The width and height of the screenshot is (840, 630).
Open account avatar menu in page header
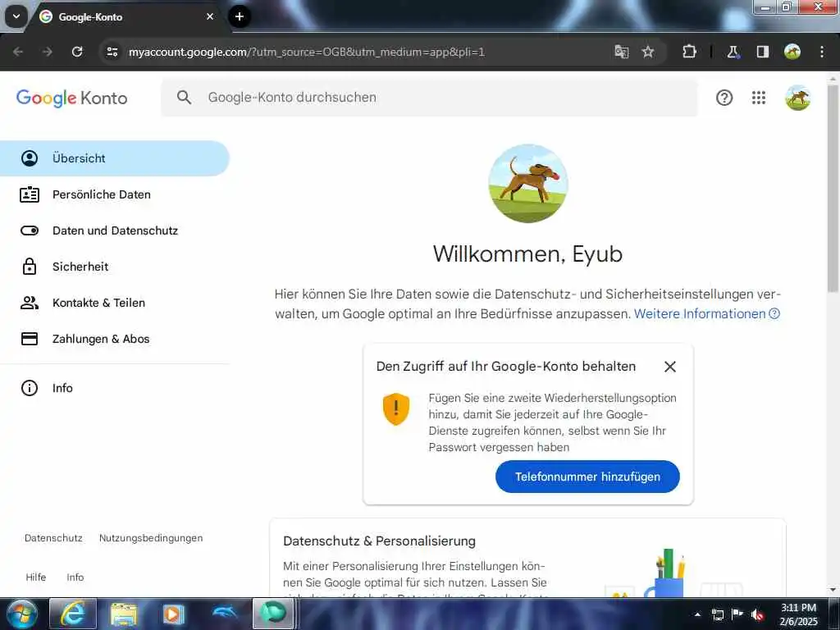point(797,98)
